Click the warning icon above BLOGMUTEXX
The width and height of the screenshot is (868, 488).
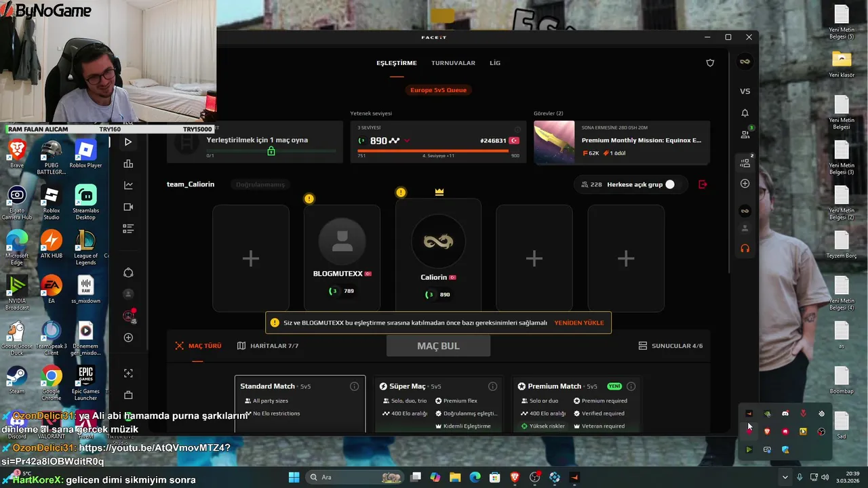point(309,199)
